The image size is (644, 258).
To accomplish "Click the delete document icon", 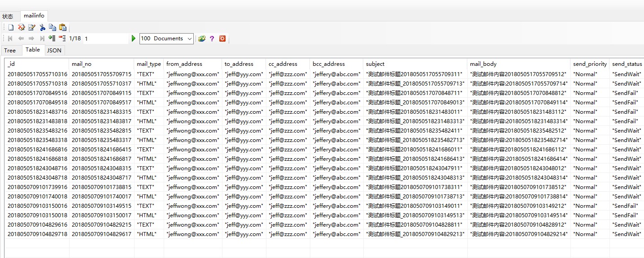I will coord(21,27).
